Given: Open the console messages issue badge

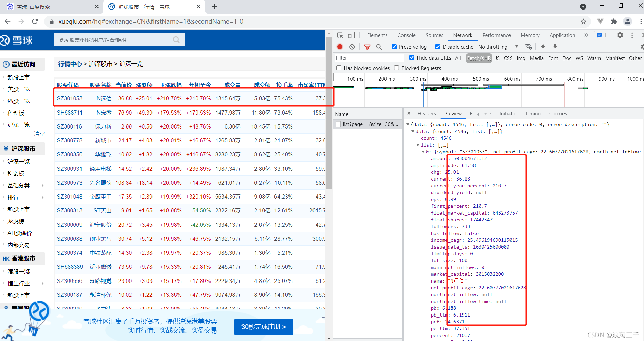Looking at the screenshot, I should (602, 35).
